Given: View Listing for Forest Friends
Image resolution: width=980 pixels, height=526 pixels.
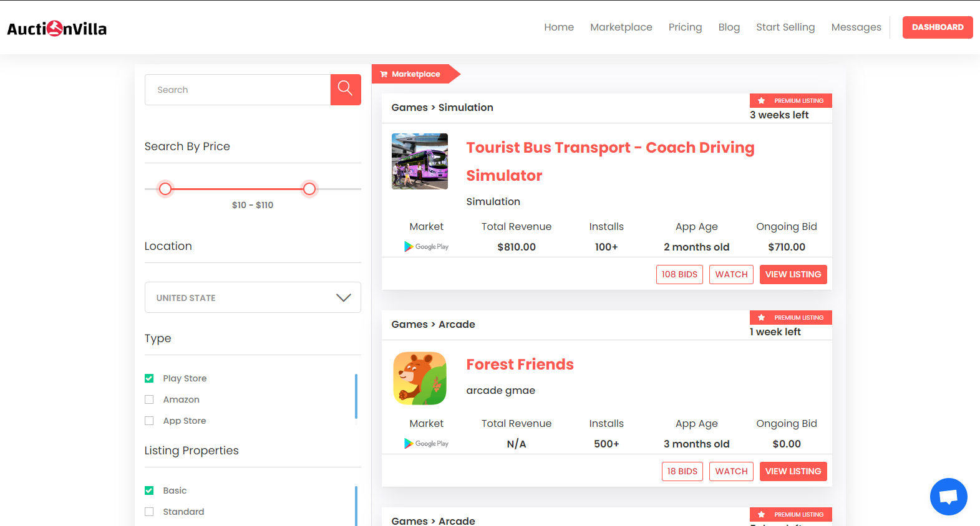Looking at the screenshot, I should click(793, 472).
